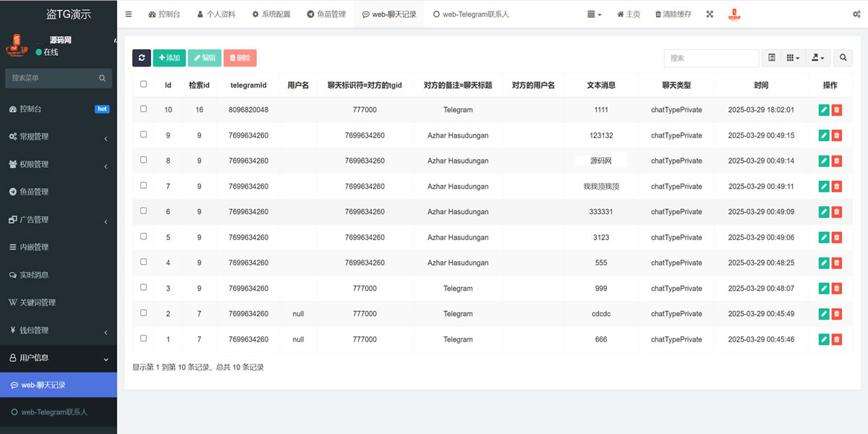This screenshot has height=434, width=868.
Task: Select the checkbox for row Id 9
Action: coord(143,135)
